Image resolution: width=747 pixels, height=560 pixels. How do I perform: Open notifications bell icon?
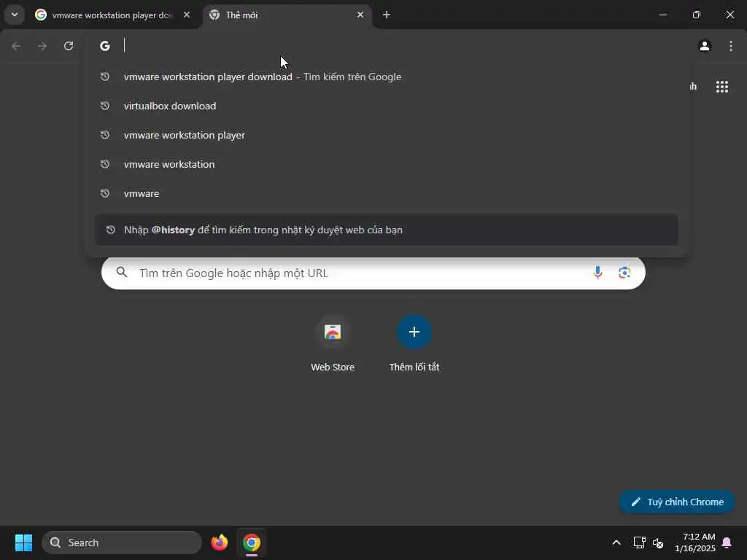727,542
